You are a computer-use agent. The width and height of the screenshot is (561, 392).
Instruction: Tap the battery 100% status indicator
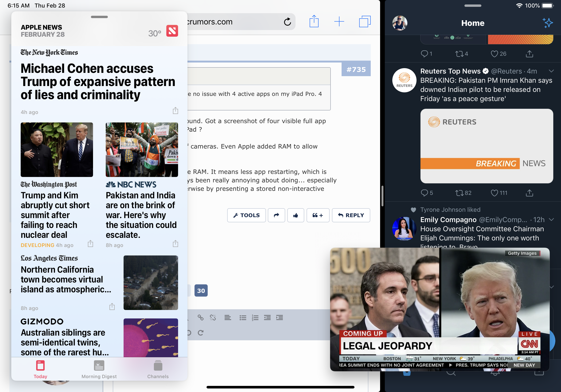[x=539, y=6]
